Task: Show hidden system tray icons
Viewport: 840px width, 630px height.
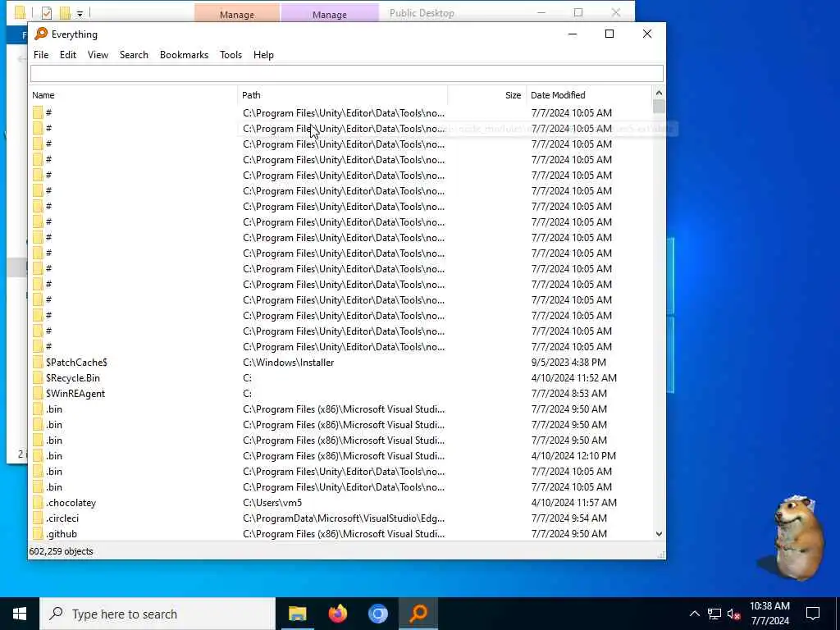Action: (x=694, y=614)
